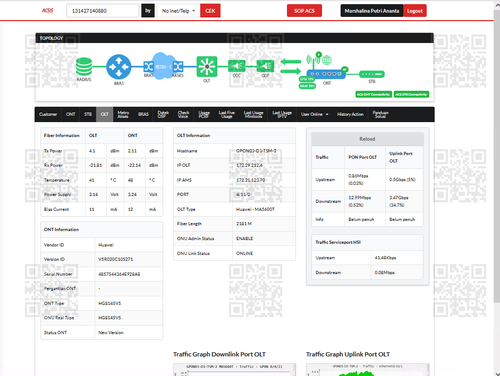Click the Logout button
Screen dimensions: 500x376
click(415, 11)
